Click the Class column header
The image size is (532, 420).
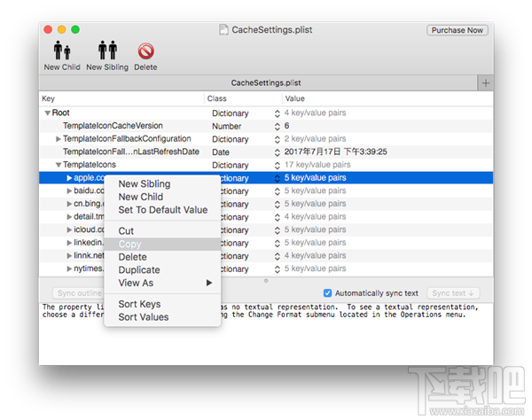coord(243,98)
